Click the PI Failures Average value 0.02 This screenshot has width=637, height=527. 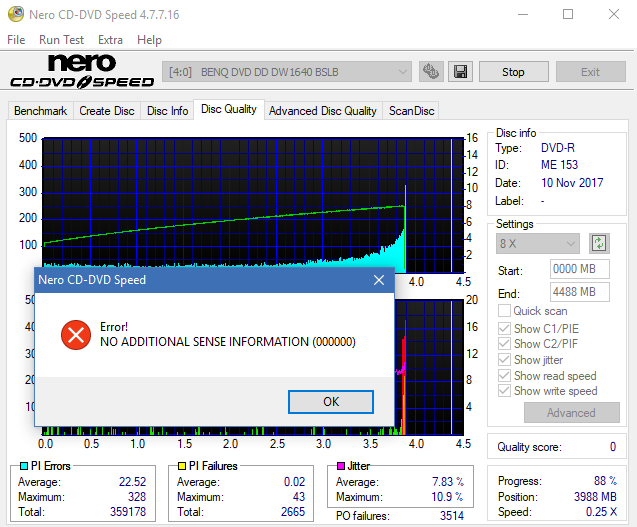pos(294,481)
